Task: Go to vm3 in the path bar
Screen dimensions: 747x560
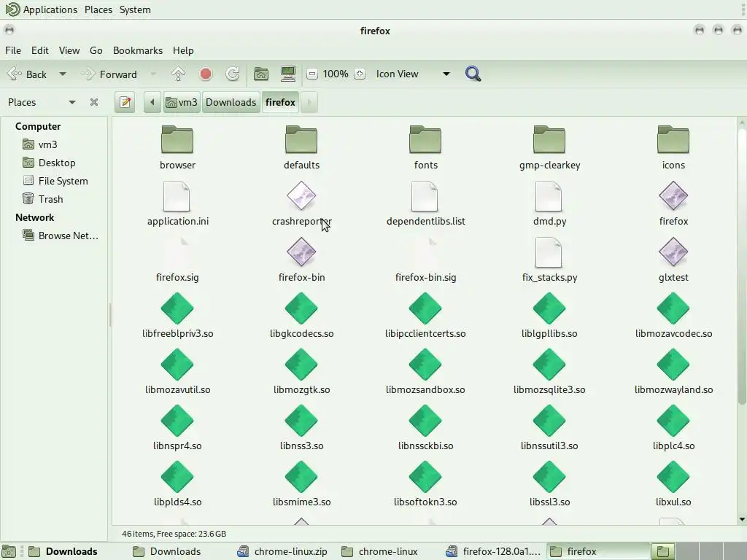Action: tap(182, 102)
